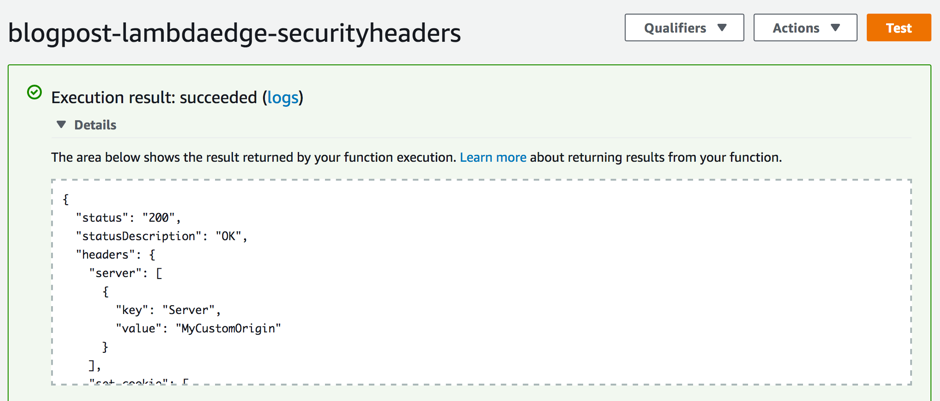This screenshot has width=940, height=401.
Task: Follow the Learn more link
Action: pos(493,158)
